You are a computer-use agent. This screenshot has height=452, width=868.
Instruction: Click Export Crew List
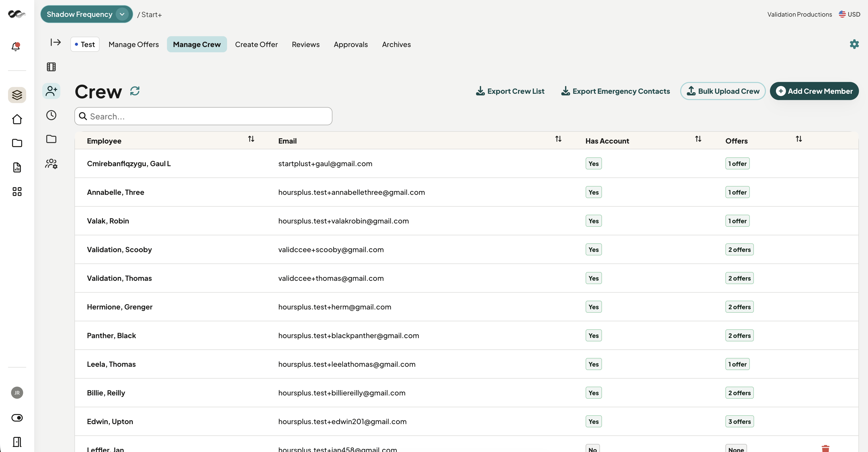[510, 91]
